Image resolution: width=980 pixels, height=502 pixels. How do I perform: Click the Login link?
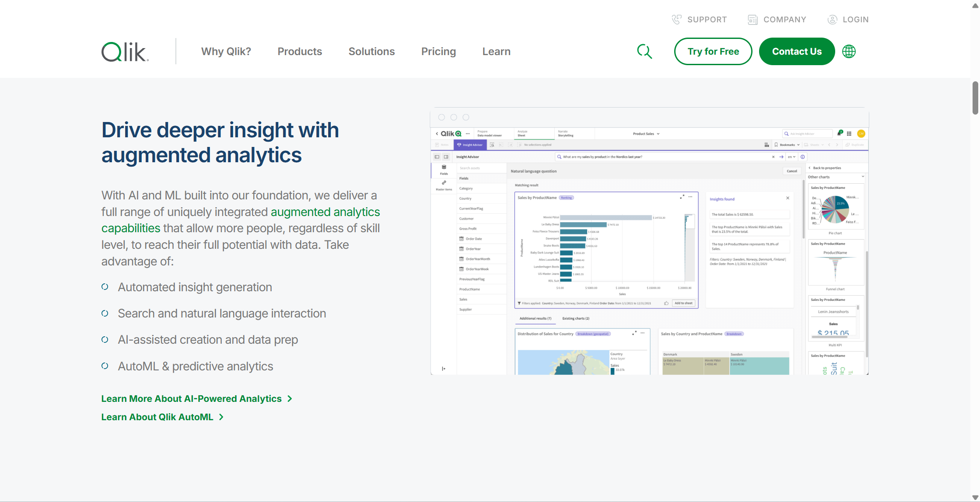(x=856, y=20)
